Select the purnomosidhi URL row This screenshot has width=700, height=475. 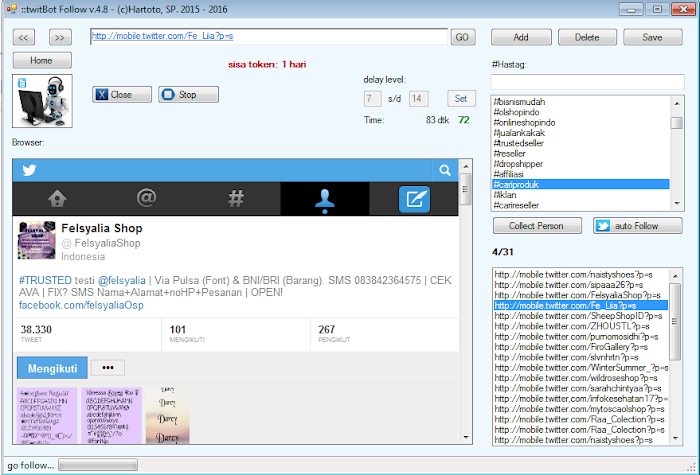tap(581, 337)
